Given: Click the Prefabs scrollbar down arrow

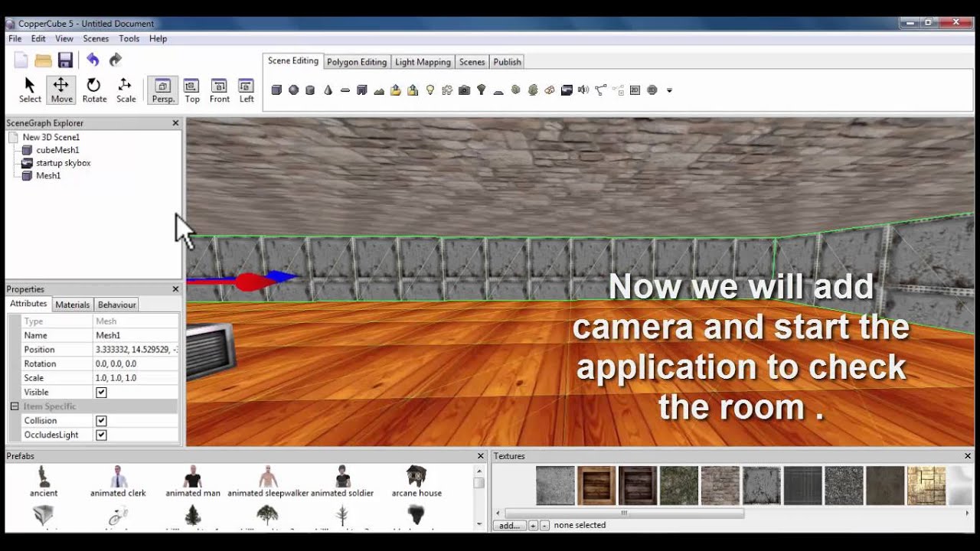Looking at the screenshot, I should (479, 525).
